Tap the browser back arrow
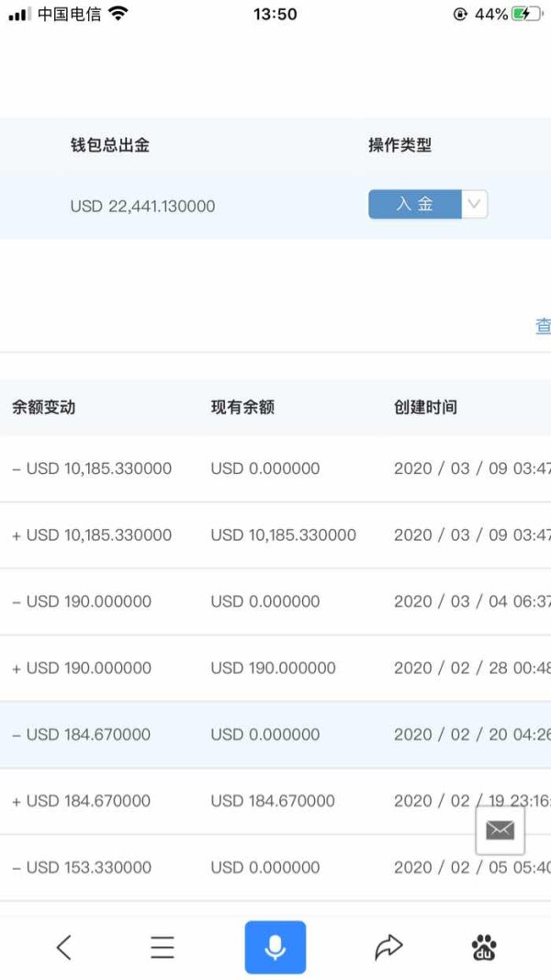The width and height of the screenshot is (551, 980). coord(63,948)
